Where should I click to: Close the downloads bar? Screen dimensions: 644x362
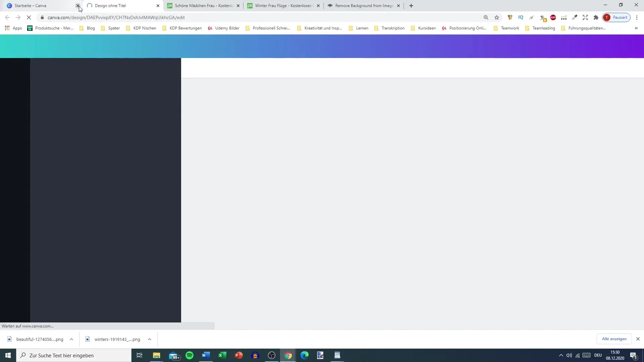tap(638, 339)
